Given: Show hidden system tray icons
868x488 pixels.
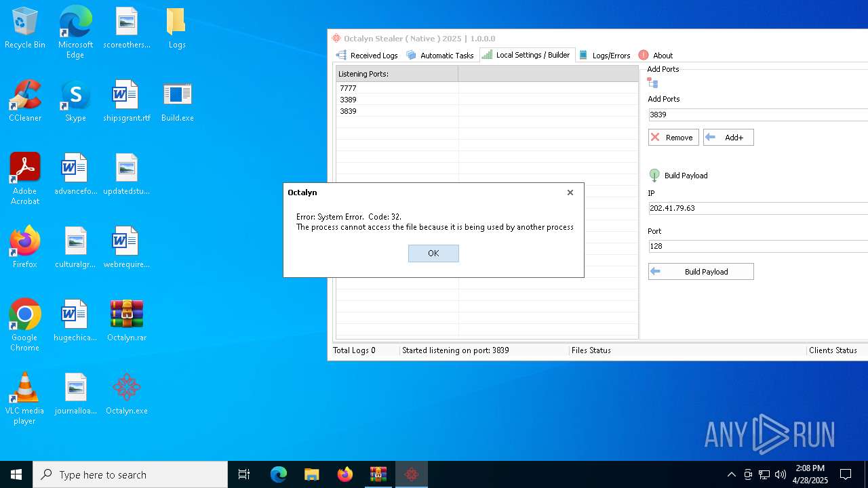Looking at the screenshot, I should (731, 474).
